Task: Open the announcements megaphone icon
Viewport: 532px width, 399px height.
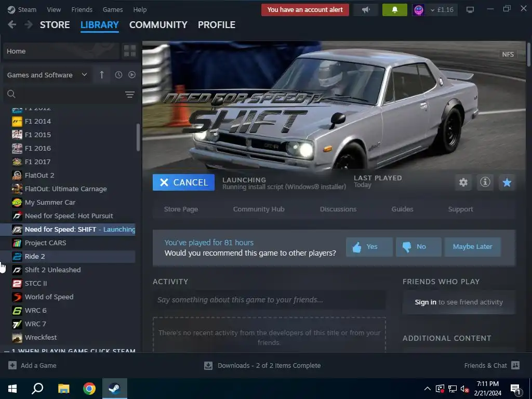Action: click(366, 10)
